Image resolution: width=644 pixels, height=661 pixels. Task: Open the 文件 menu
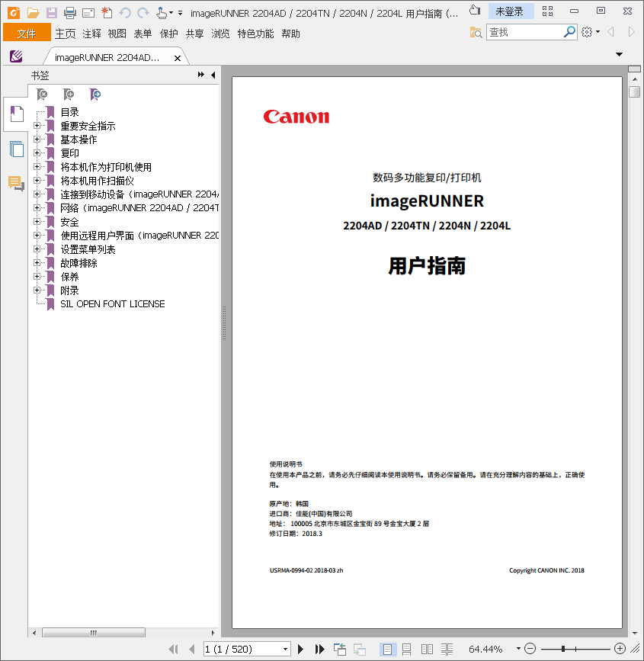click(27, 33)
